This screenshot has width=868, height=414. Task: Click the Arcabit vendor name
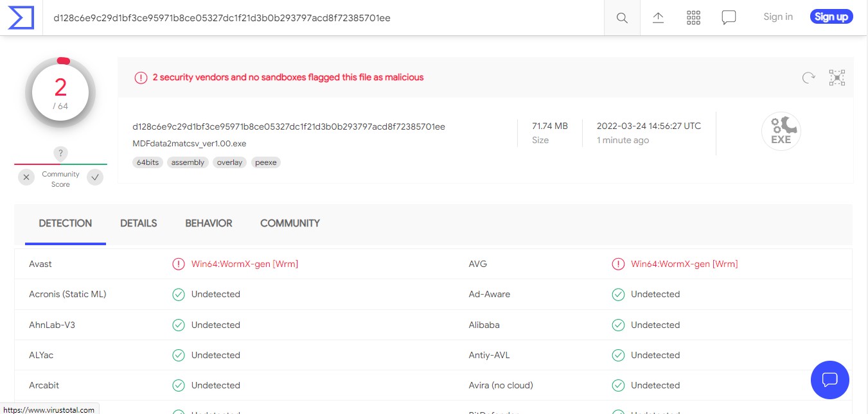44,385
